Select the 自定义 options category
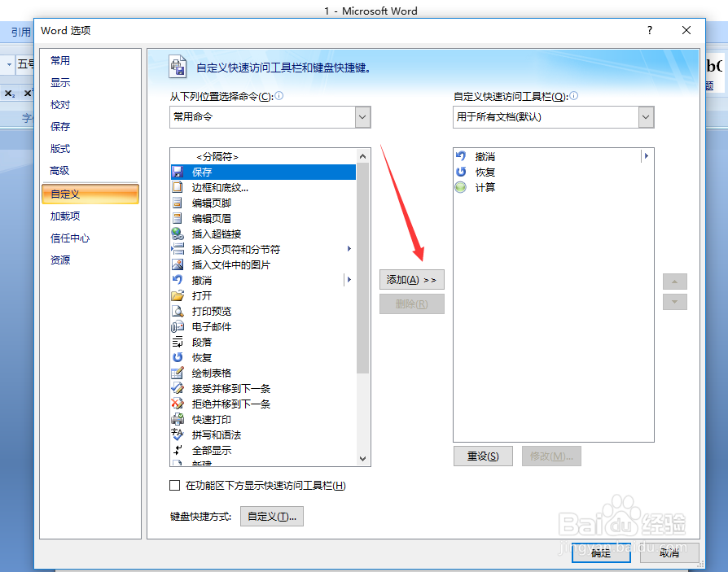 coord(90,194)
